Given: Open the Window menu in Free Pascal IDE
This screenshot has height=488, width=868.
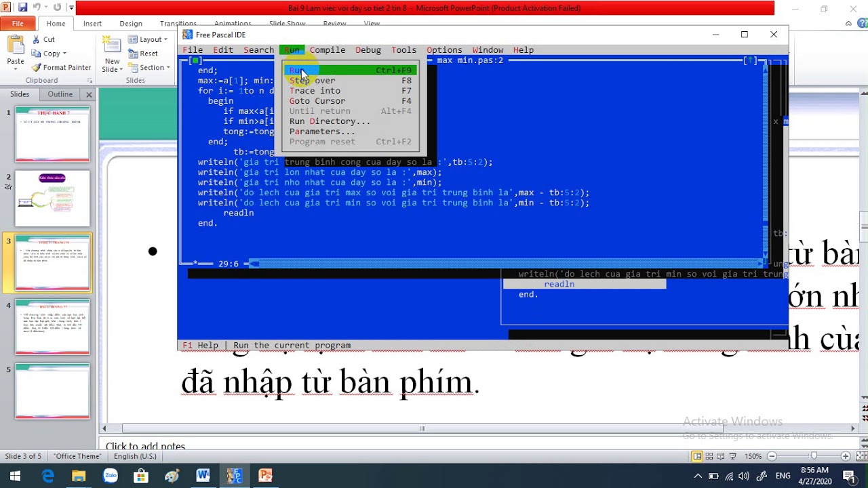Looking at the screenshot, I should (488, 50).
